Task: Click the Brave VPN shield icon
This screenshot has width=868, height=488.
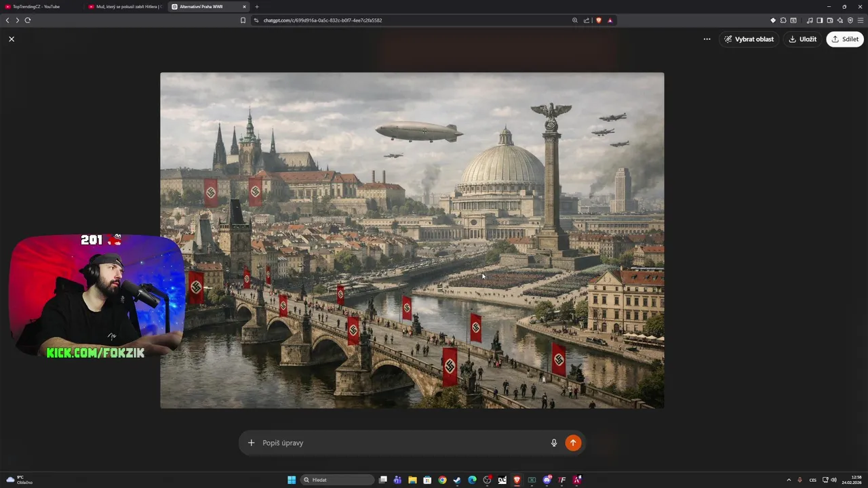Action: (850, 20)
